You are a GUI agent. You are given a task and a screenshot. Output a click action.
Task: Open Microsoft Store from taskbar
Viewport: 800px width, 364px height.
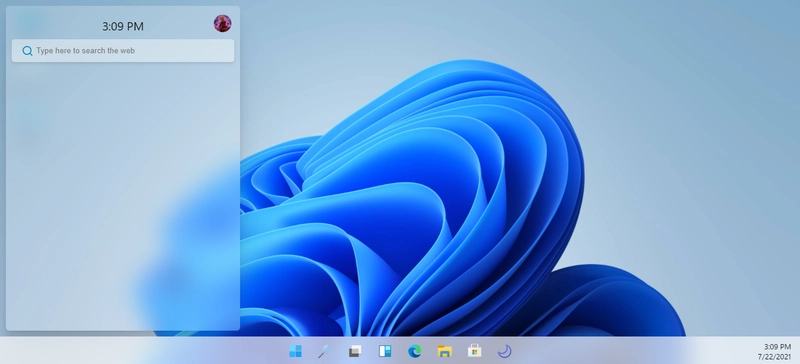474,351
